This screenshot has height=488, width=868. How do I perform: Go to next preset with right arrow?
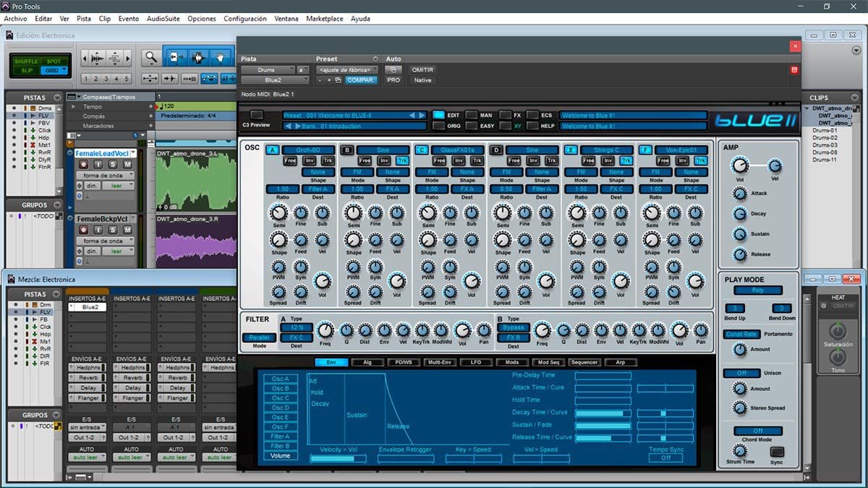coord(422,115)
